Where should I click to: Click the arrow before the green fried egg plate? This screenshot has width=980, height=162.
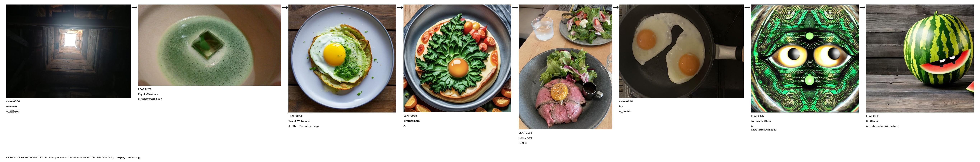pyautogui.click(x=284, y=7)
